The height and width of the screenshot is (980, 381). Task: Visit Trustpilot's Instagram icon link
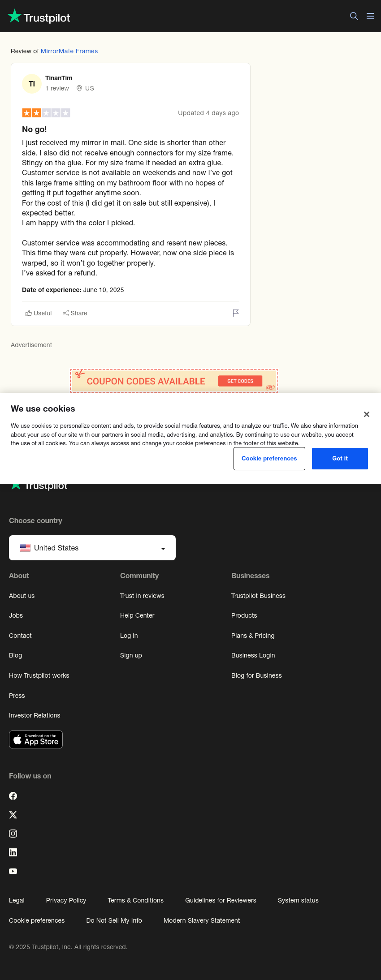pos(13,834)
